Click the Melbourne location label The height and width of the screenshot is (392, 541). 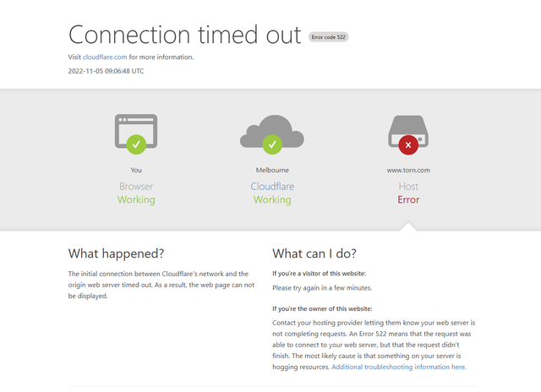pyautogui.click(x=272, y=170)
